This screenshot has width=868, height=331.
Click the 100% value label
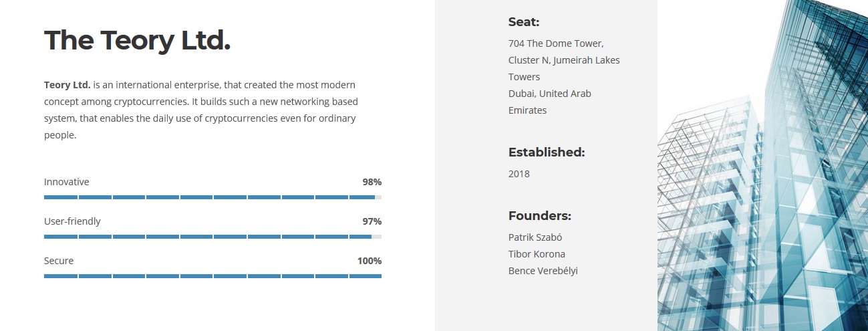pos(370,261)
